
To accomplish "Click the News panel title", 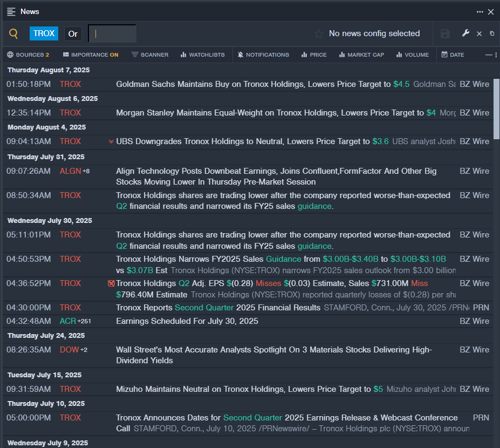I will pyautogui.click(x=30, y=12).
